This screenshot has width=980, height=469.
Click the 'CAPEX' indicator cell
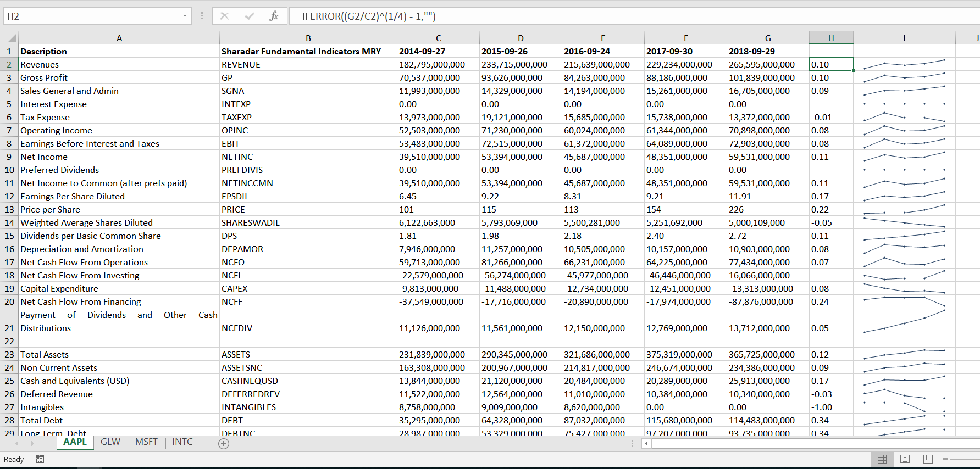coord(308,288)
